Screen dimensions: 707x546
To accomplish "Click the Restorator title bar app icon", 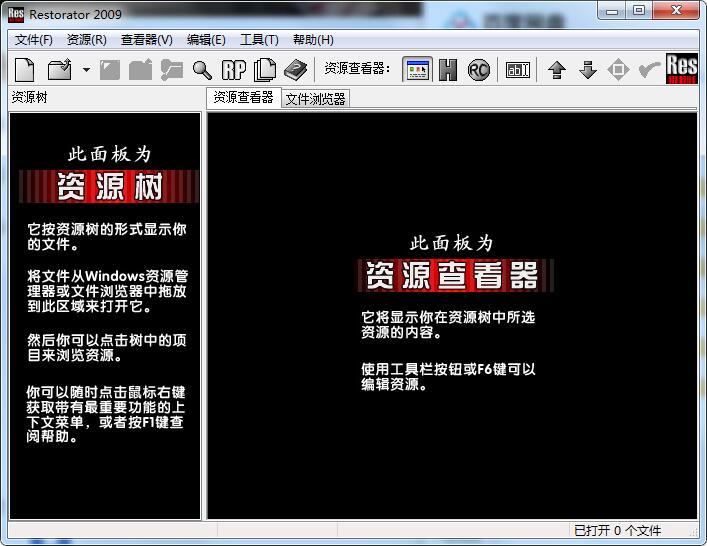I will pyautogui.click(x=16, y=14).
